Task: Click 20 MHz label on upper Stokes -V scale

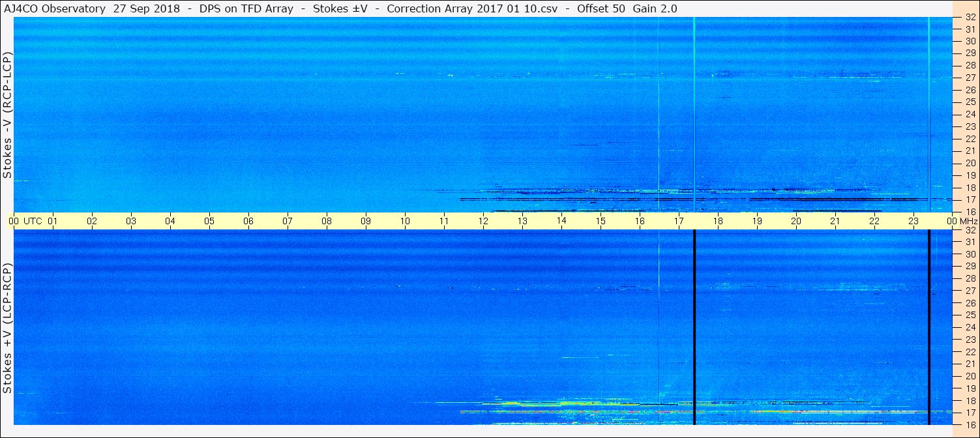Action: pyautogui.click(x=970, y=163)
